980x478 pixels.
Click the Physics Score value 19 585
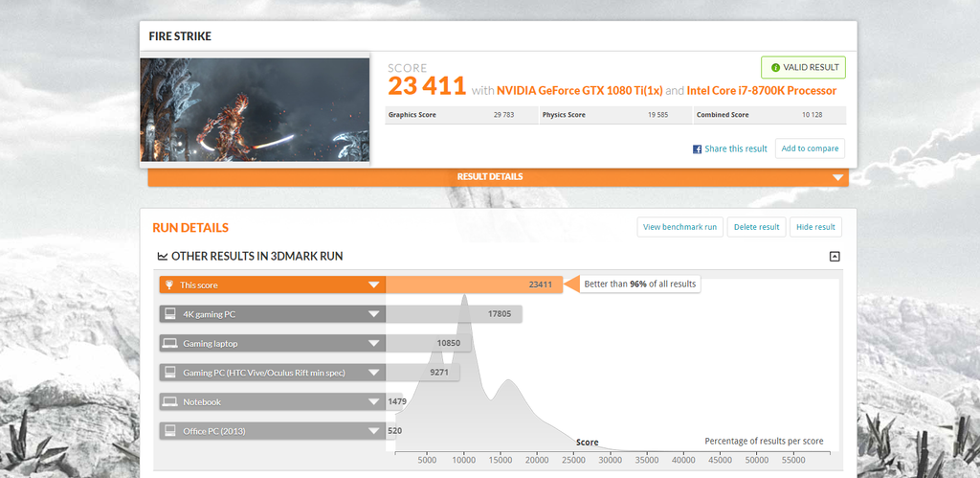pyautogui.click(x=658, y=115)
